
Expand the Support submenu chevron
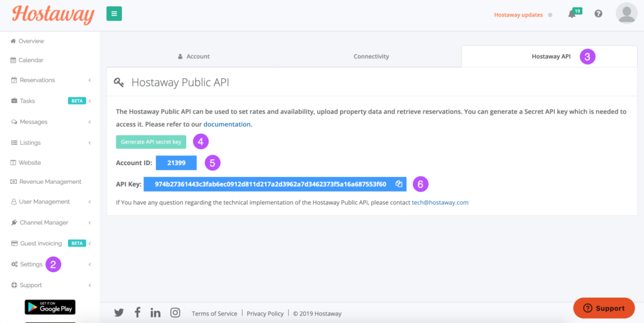(x=89, y=285)
